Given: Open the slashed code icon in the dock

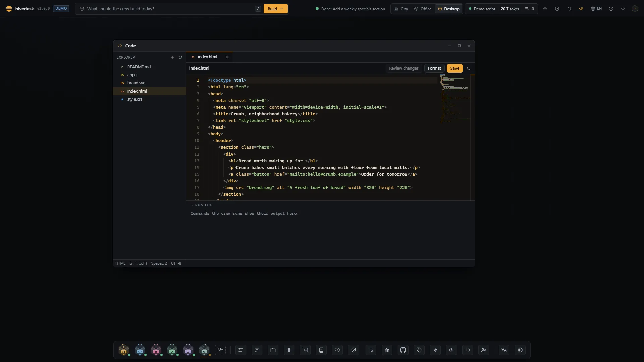Looking at the screenshot, I should [x=451, y=350].
